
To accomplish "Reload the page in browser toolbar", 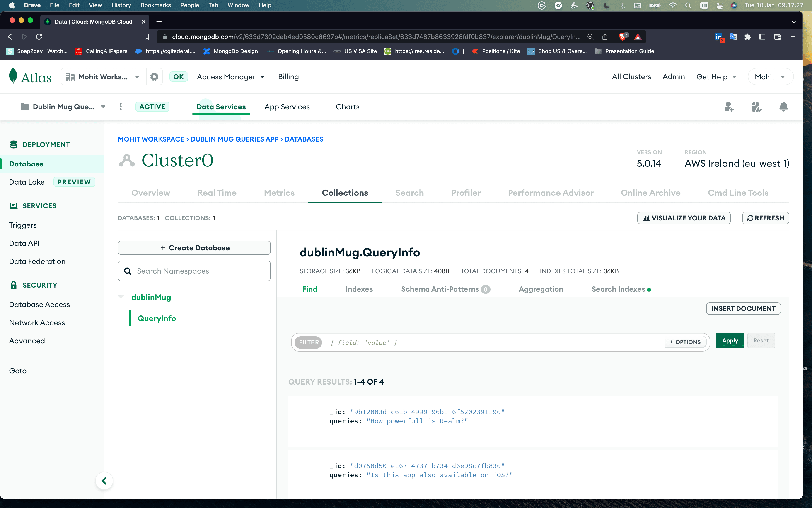I will (x=39, y=37).
